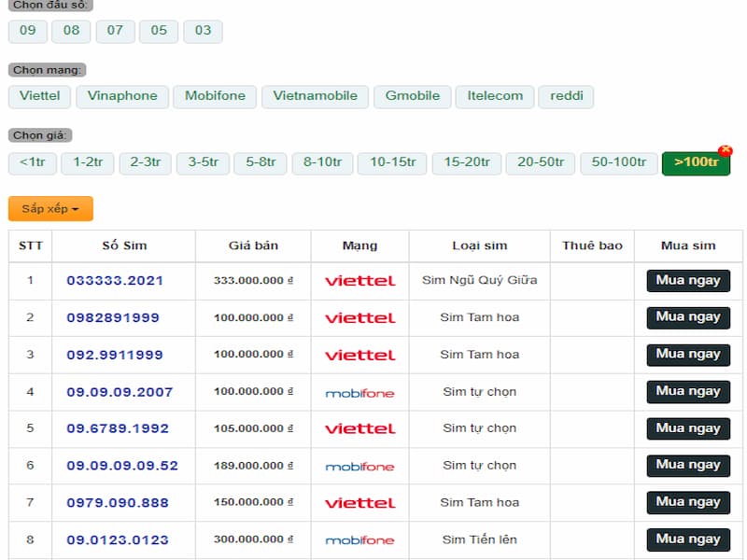The width and height of the screenshot is (747, 560).
Task: Buy SIM 092.9911999 with Mua ngay
Action: (x=688, y=355)
